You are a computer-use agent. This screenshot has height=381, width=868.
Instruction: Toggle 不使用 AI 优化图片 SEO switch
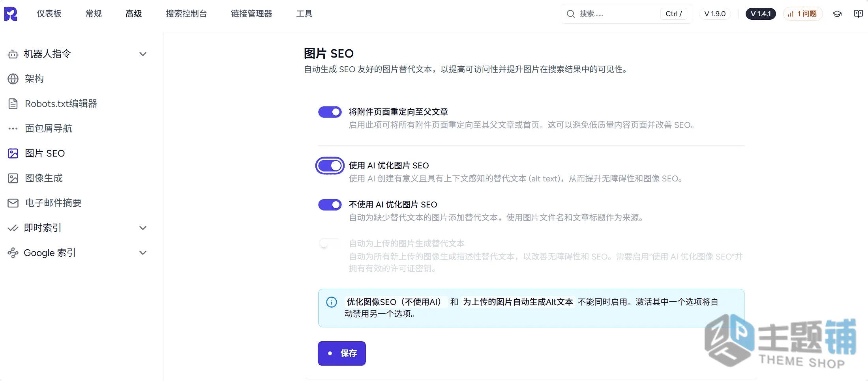(x=330, y=205)
